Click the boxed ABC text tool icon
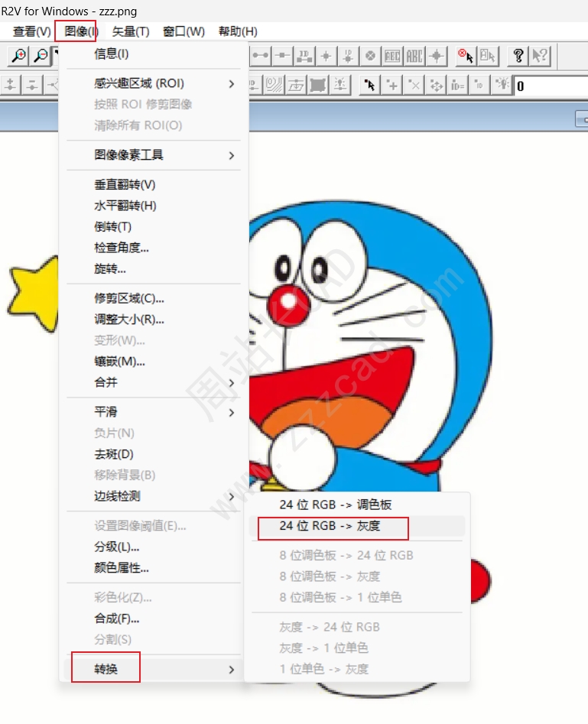This screenshot has height=724, width=588. [392, 57]
